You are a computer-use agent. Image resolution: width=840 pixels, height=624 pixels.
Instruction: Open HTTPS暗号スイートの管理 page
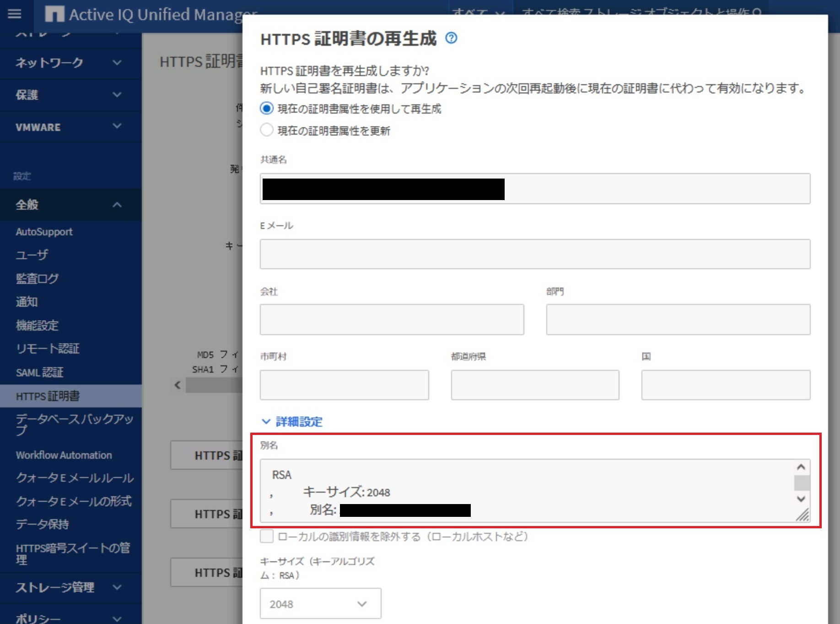tap(73, 553)
